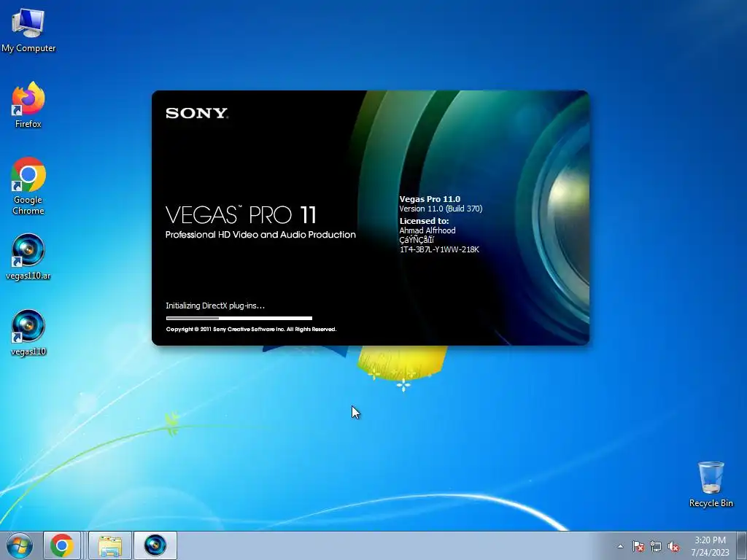The image size is (747, 560).
Task: Click the Chrome taskbar icon
Action: (62, 545)
